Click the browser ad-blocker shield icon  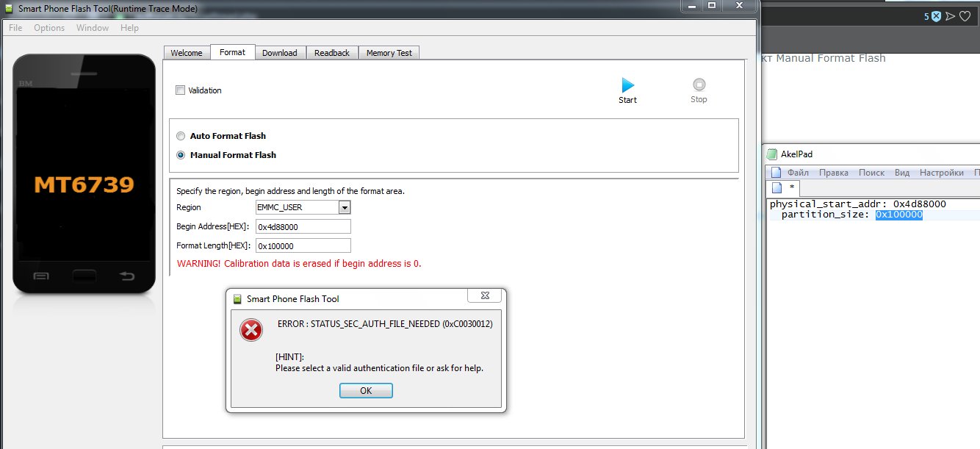click(936, 16)
